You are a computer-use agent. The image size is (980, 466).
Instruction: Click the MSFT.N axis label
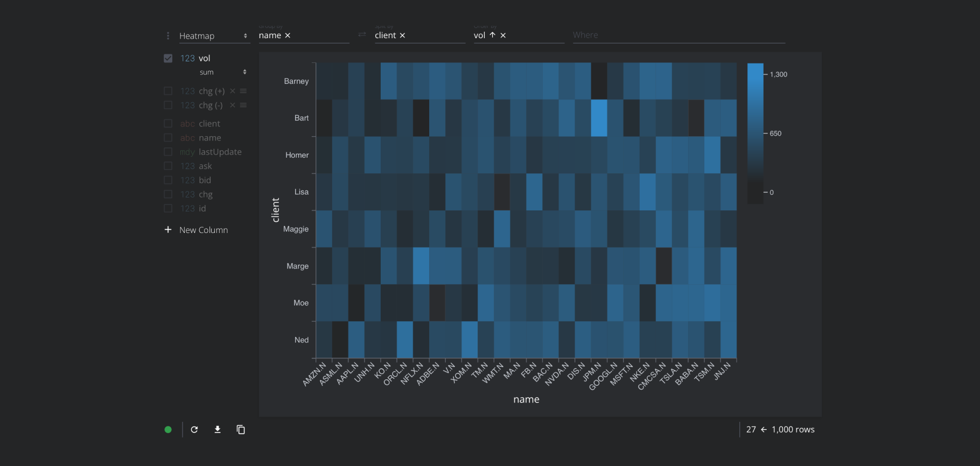622,374
